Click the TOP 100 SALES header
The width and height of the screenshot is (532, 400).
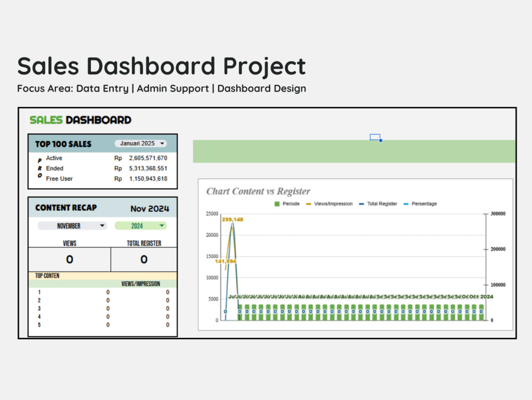pos(63,144)
